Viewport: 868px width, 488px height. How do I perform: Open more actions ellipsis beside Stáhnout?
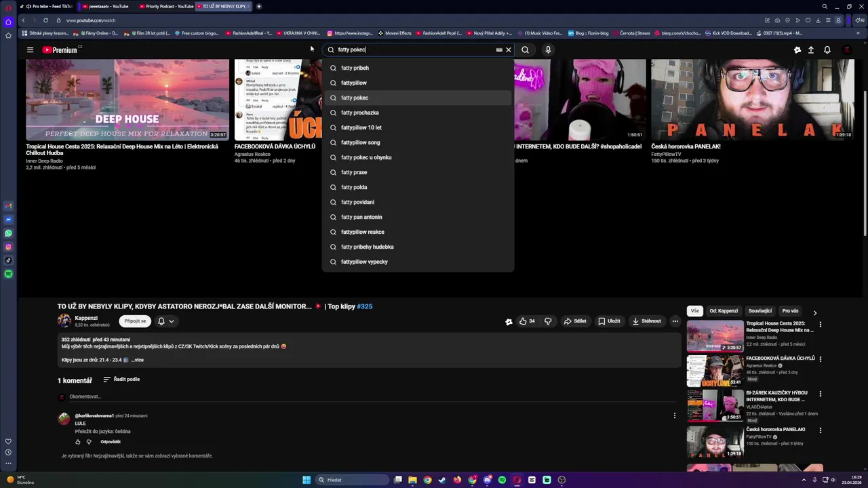coord(675,321)
